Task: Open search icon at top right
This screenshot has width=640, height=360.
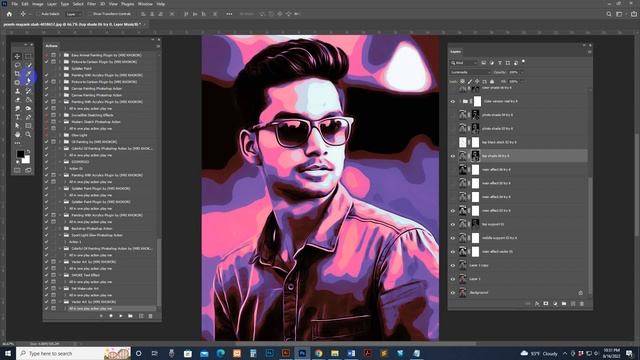Action: tap(609, 14)
